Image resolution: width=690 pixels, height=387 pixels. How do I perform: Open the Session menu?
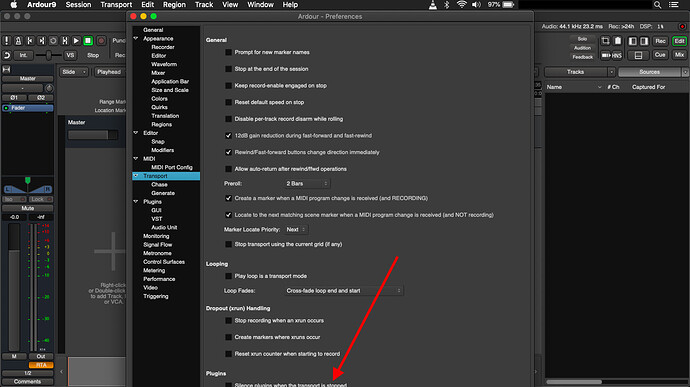pos(78,5)
